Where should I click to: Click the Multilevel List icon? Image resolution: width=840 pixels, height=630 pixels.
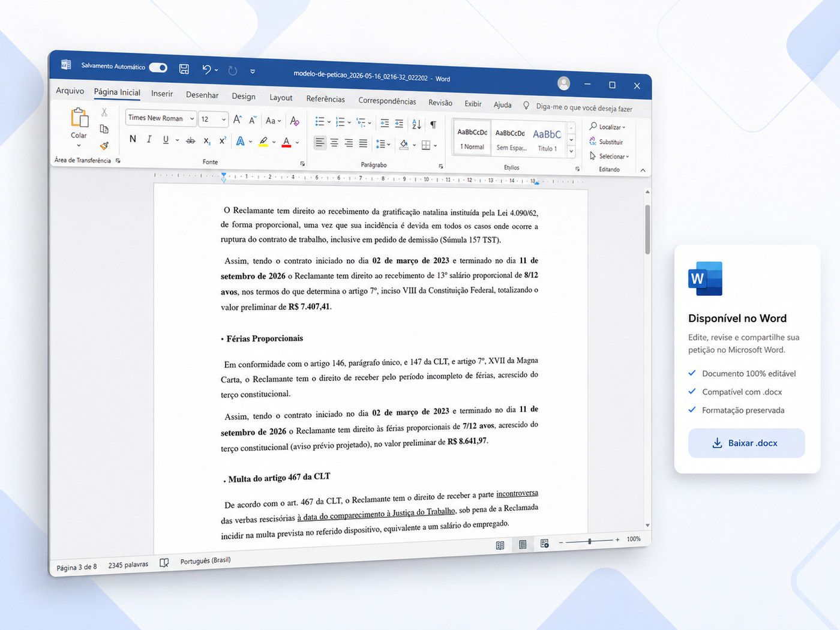coord(361,123)
